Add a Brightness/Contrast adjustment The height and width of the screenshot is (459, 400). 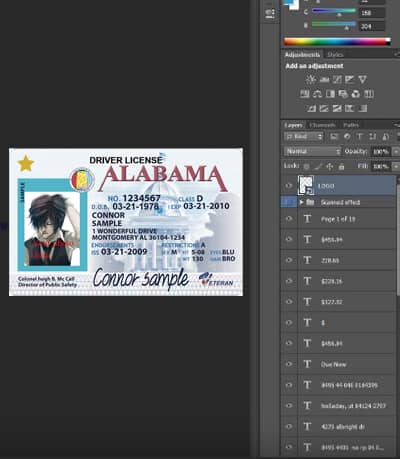[311, 79]
